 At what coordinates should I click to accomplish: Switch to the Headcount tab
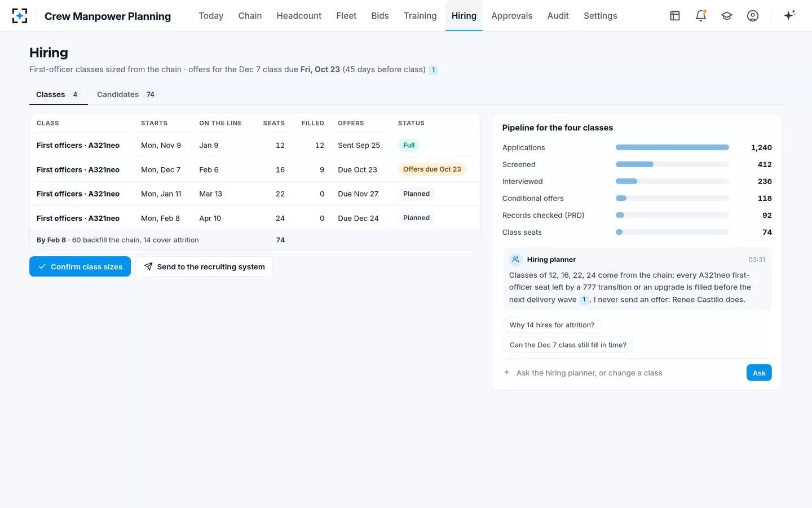(299, 16)
